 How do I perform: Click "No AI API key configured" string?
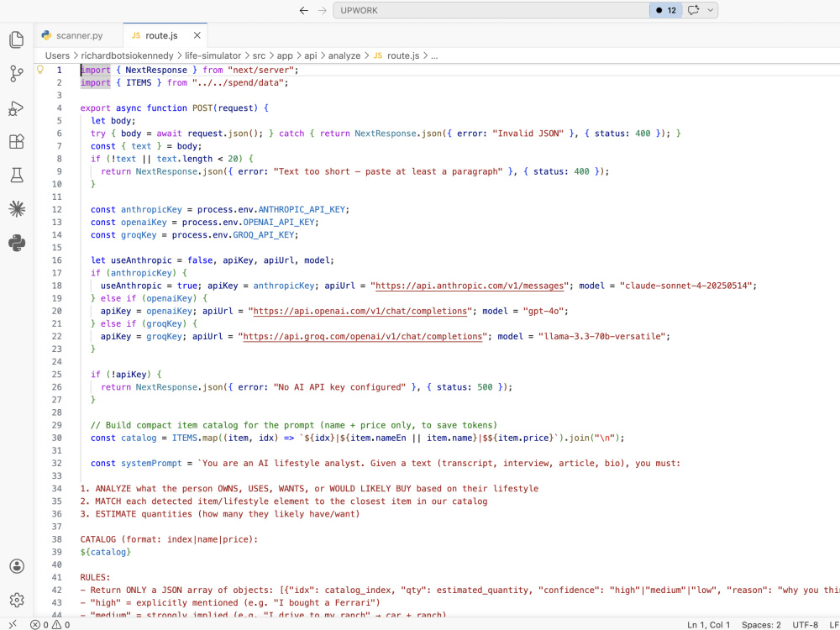pyautogui.click(x=339, y=386)
